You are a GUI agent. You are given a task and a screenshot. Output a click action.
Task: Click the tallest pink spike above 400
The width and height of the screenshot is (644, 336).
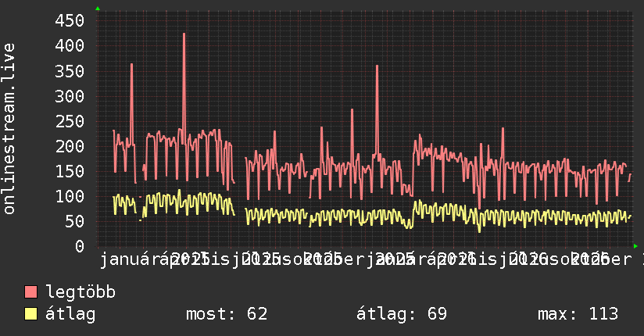coord(184,34)
